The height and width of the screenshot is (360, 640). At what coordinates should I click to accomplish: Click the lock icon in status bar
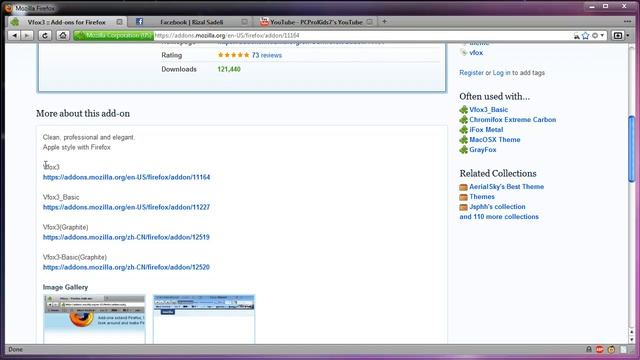tap(589, 349)
